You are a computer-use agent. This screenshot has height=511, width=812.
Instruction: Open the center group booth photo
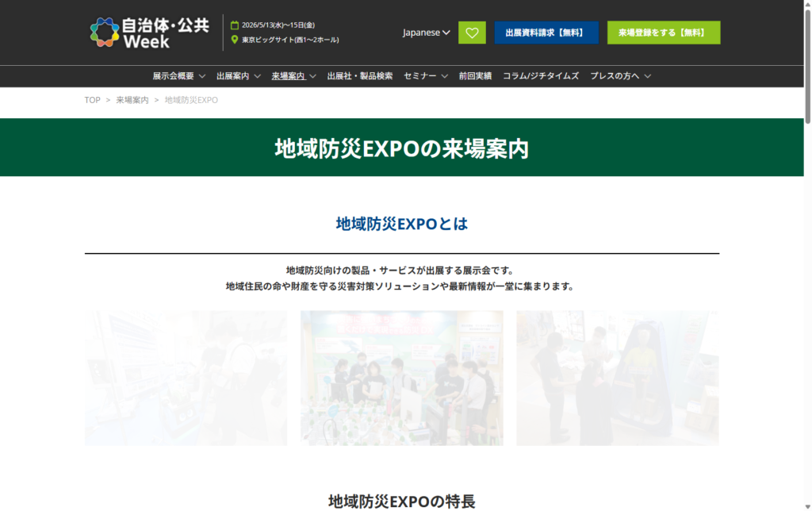401,378
